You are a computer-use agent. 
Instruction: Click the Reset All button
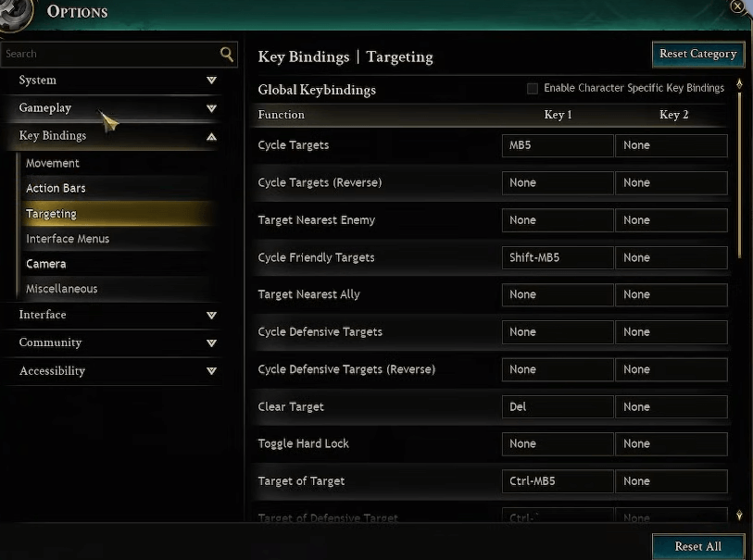(698, 546)
